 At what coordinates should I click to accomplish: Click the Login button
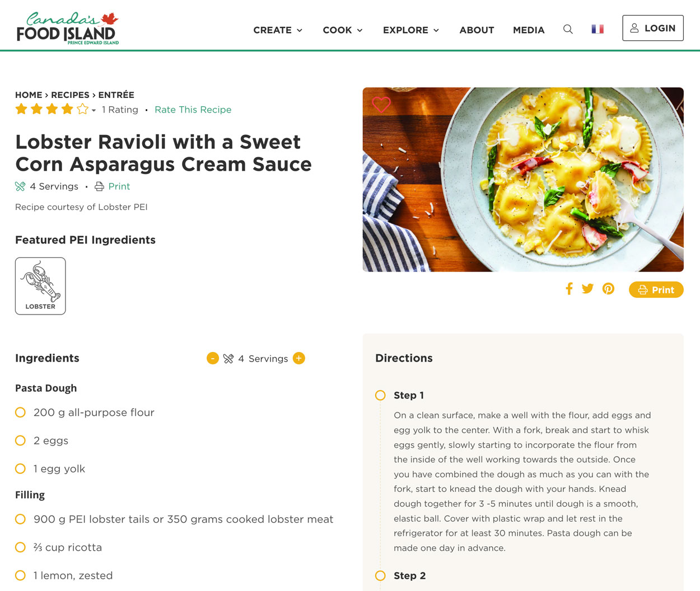point(652,28)
